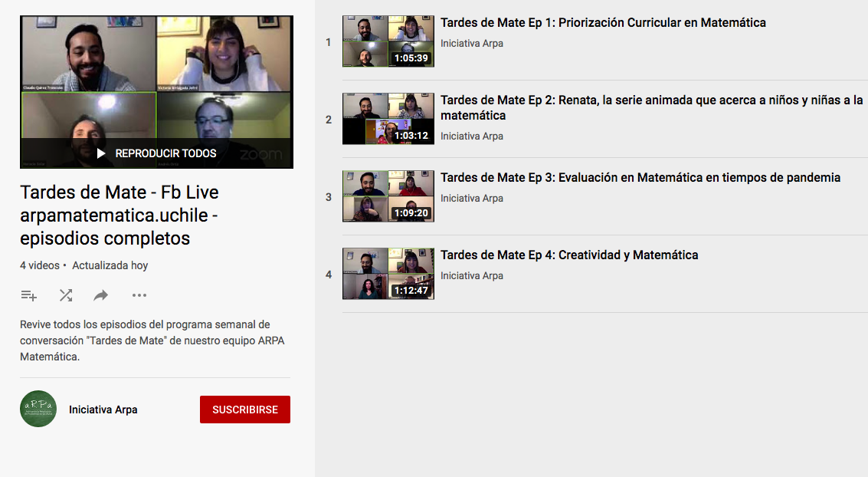The width and height of the screenshot is (868, 477).
Task: Click playlist description starting 'Revive todos los episodios'
Action: coord(152,340)
